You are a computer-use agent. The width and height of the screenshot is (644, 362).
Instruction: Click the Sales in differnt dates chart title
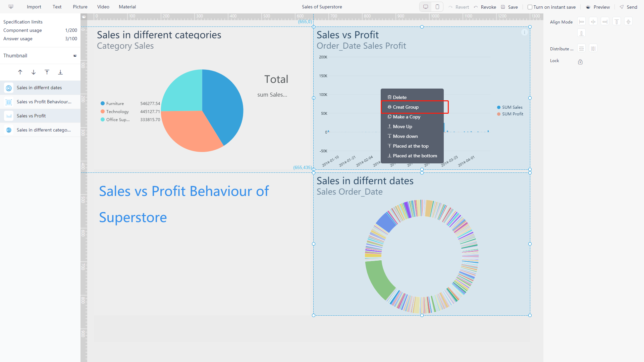click(365, 181)
